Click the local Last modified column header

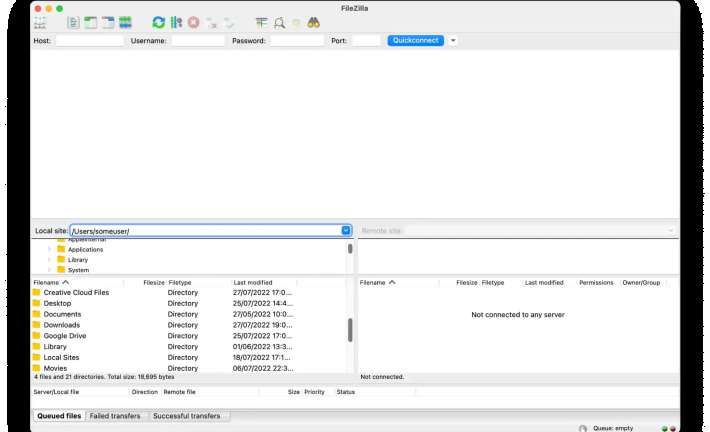(253, 282)
